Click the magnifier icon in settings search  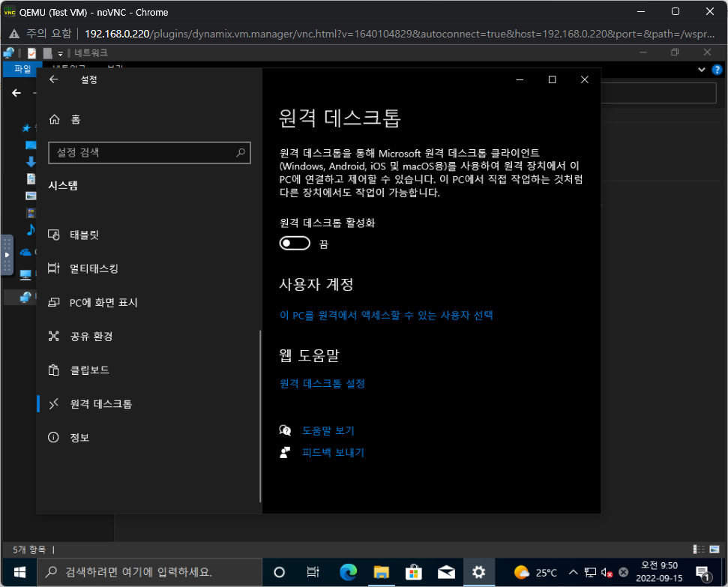pos(241,153)
